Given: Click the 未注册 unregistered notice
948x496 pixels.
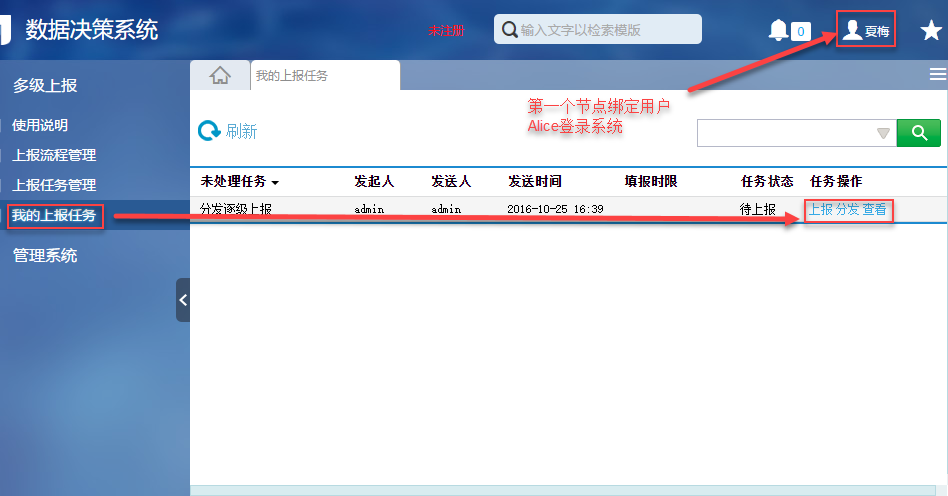Looking at the screenshot, I should click(446, 30).
